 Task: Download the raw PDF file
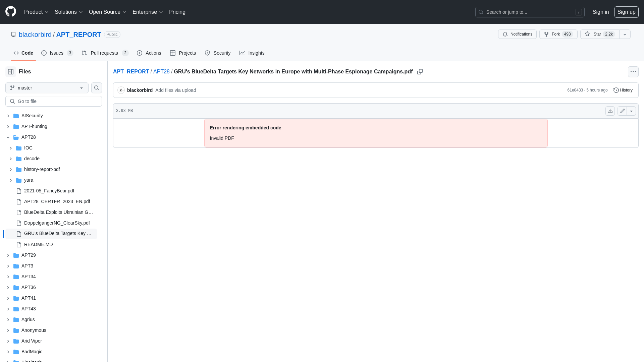(x=610, y=111)
